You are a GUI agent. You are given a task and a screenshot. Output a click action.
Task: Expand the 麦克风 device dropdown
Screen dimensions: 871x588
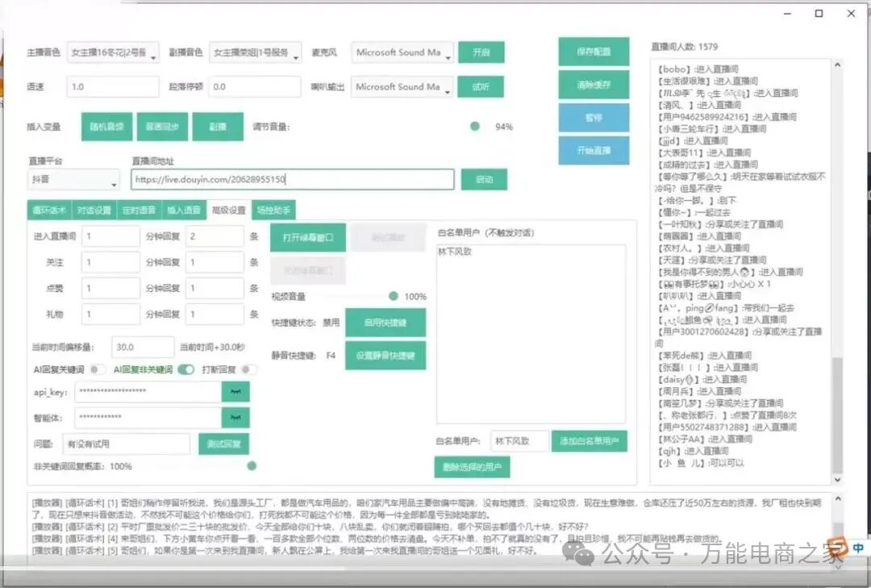pos(403,52)
